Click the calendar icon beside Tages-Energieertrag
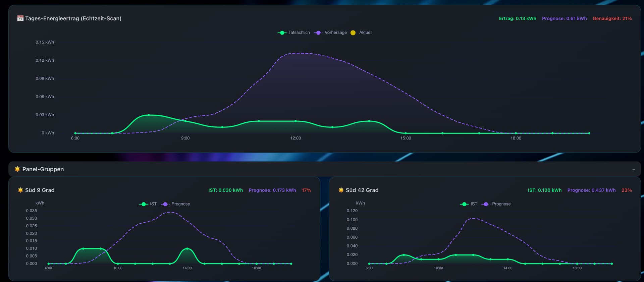 tap(20, 18)
